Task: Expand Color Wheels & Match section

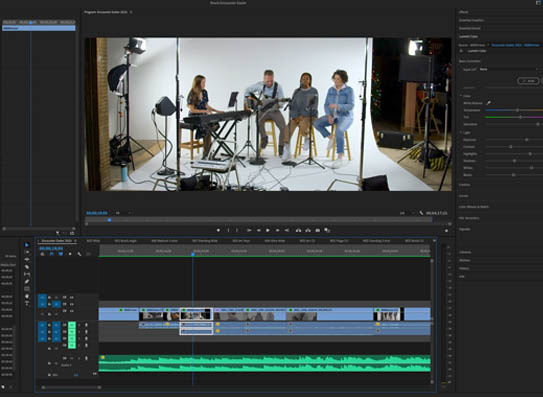Action: [x=474, y=207]
